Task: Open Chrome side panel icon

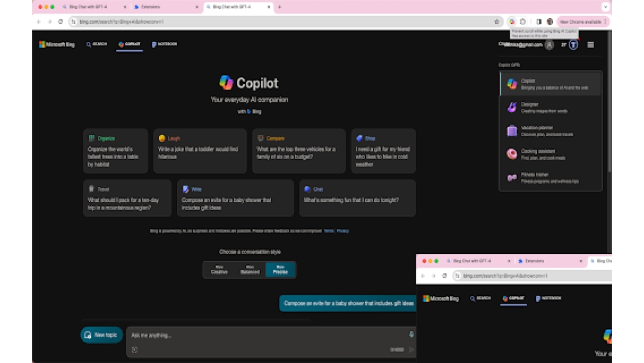Action: [x=539, y=22]
